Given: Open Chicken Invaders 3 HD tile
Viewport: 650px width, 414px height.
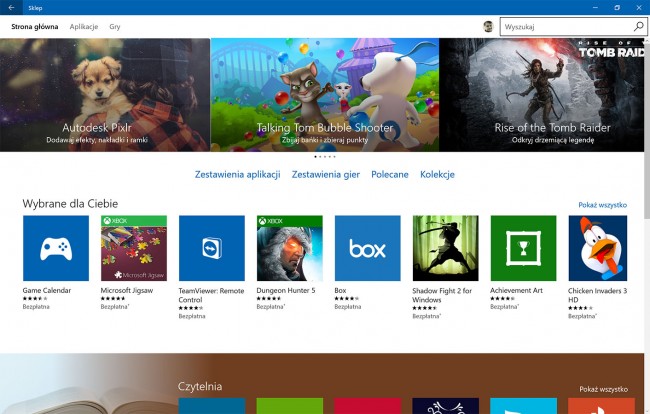Looking at the screenshot, I should [597, 248].
